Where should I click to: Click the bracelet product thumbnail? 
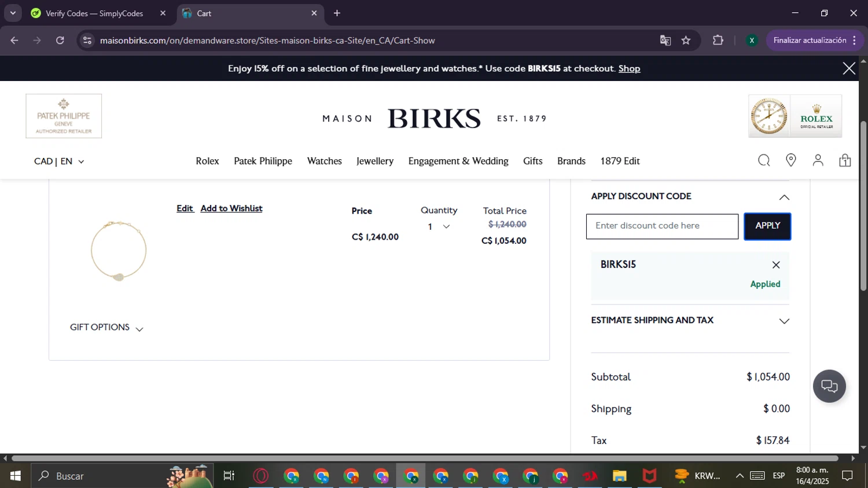pyautogui.click(x=119, y=250)
